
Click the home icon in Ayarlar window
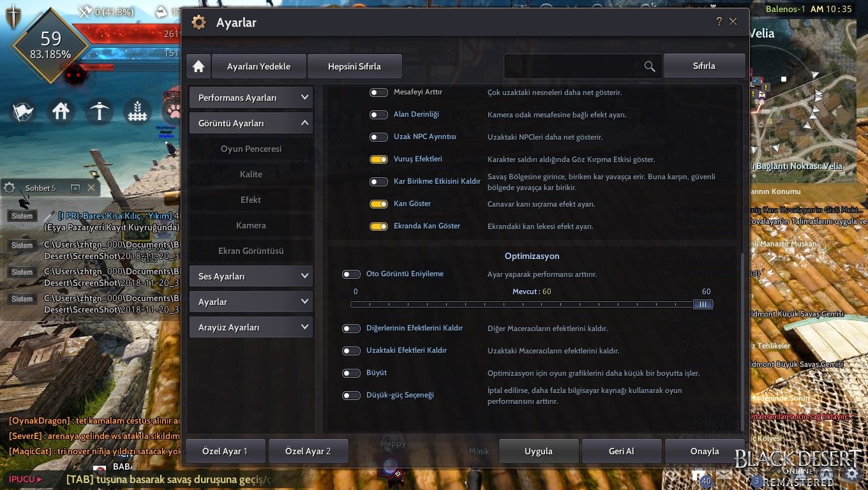point(198,66)
